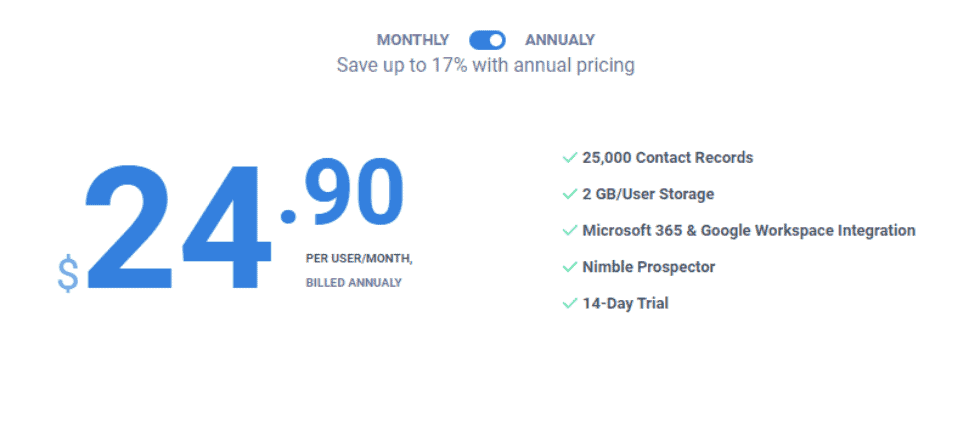Click the Save up to 17% text
The image size is (975, 422).
(486, 65)
